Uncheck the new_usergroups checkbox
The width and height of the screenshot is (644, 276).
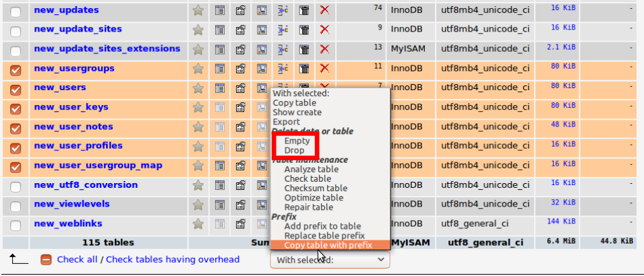coord(16,69)
